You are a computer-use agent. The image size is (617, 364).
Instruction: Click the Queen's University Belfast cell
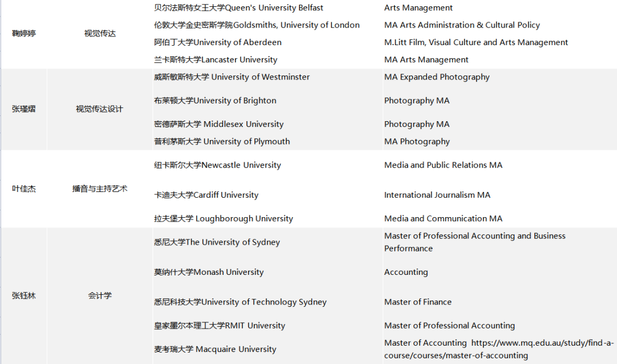pos(238,8)
